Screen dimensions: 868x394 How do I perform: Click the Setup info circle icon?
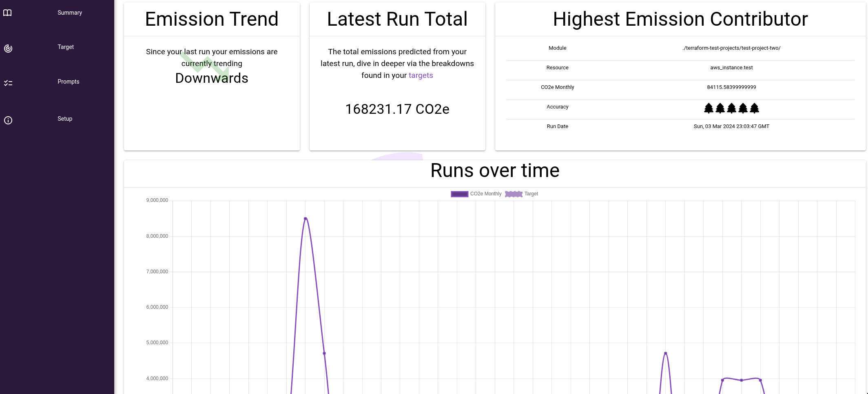pyautogui.click(x=8, y=120)
